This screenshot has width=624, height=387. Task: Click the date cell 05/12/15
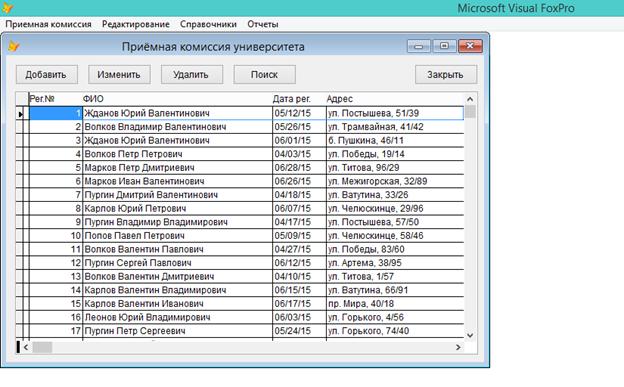click(x=299, y=113)
